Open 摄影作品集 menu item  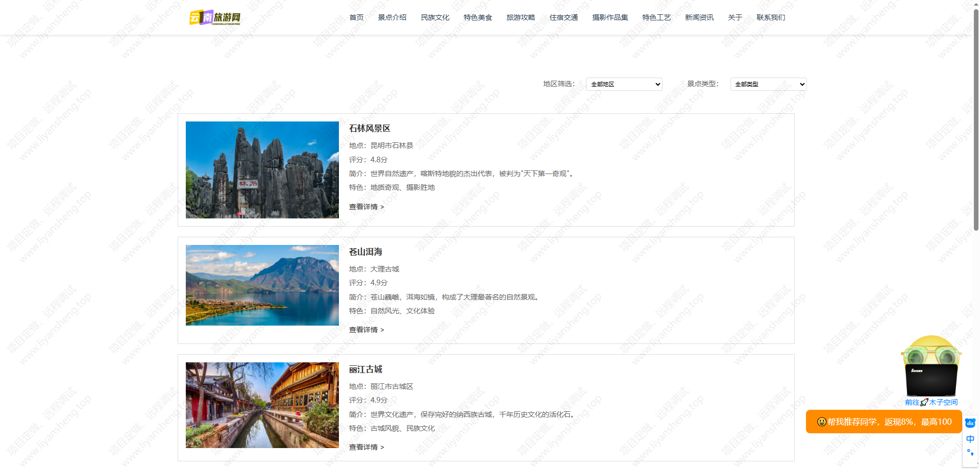[x=610, y=17]
